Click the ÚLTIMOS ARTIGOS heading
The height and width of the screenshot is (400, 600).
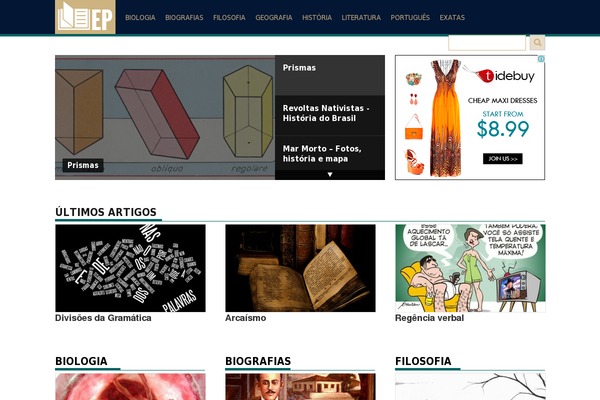click(106, 212)
